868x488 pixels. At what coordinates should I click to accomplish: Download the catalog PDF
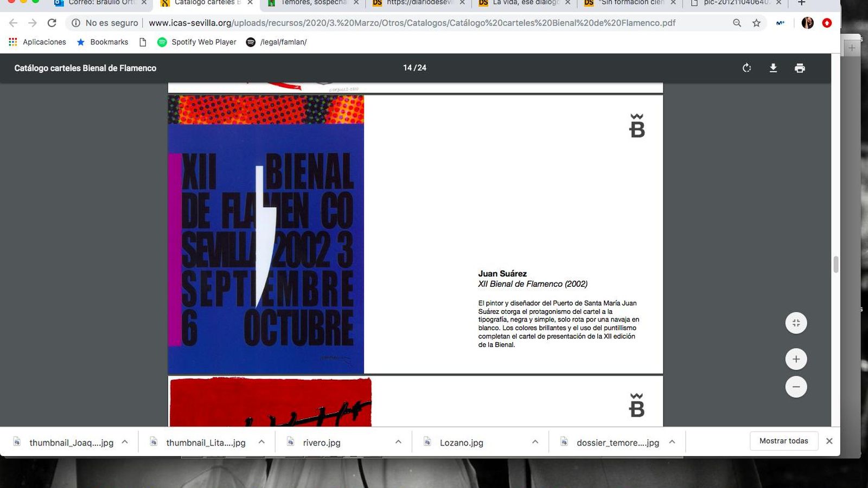pyautogui.click(x=773, y=68)
